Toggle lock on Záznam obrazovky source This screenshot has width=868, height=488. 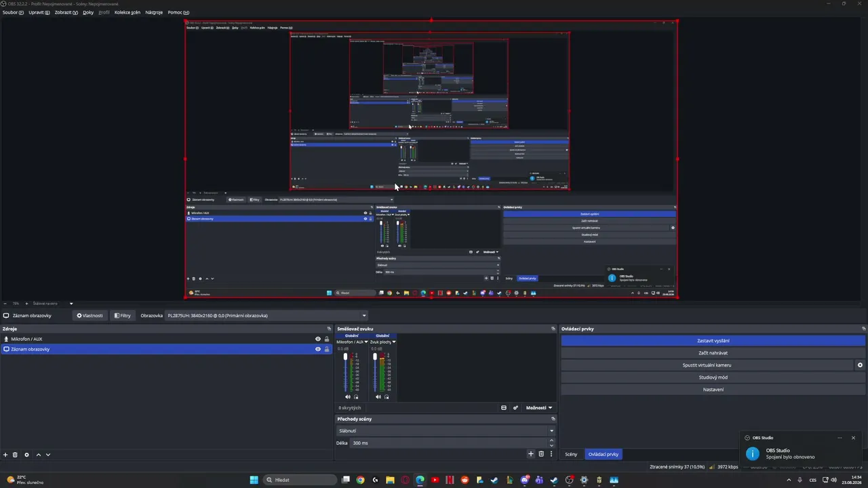pos(326,349)
